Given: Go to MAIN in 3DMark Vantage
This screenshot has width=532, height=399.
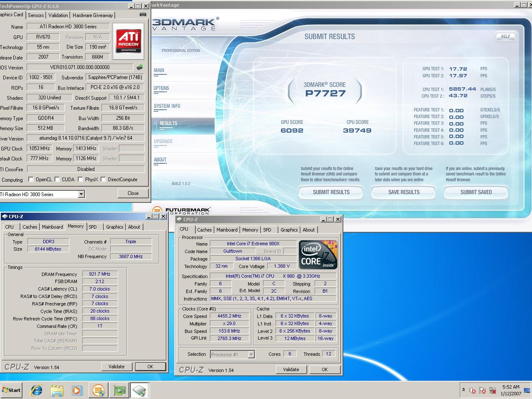Looking at the screenshot, I should [x=159, y=70].
